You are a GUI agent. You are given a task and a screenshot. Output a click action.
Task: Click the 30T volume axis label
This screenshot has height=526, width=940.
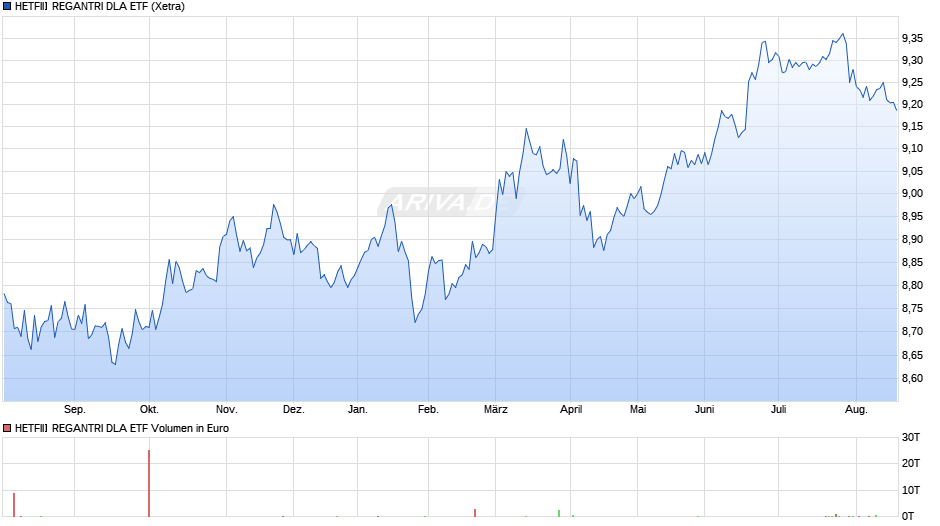[x=911, y=437]
